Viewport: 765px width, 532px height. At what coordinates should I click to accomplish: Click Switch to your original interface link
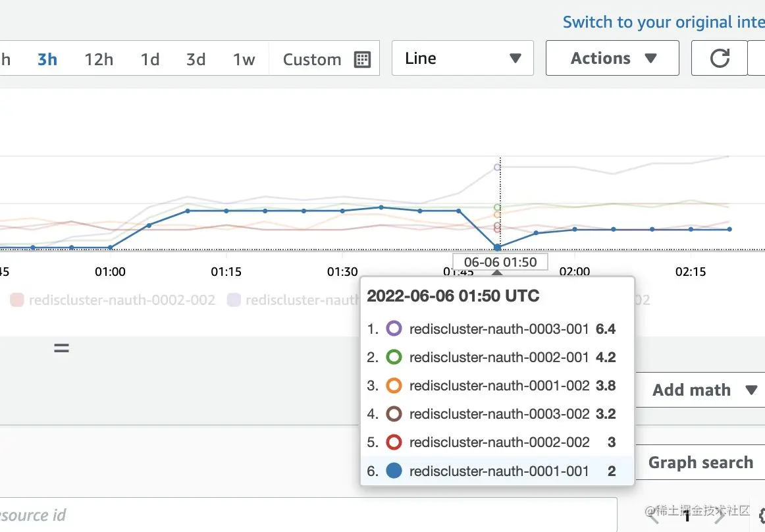click(x=662, y=22)
